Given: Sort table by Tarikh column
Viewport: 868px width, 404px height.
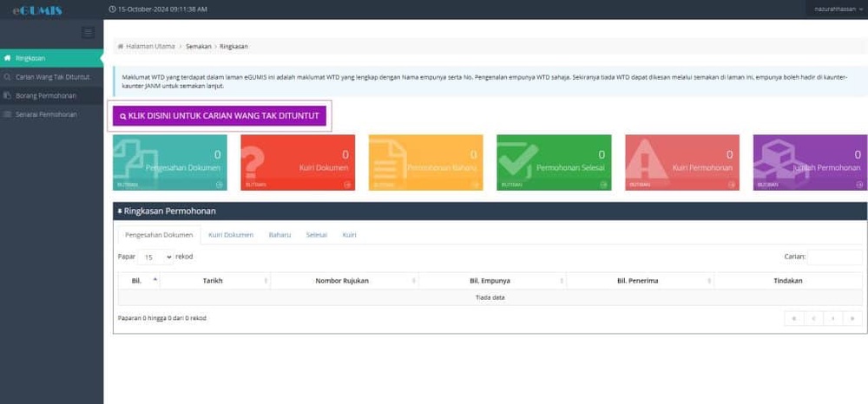Looking at the screenshot, I should (214, 281).
